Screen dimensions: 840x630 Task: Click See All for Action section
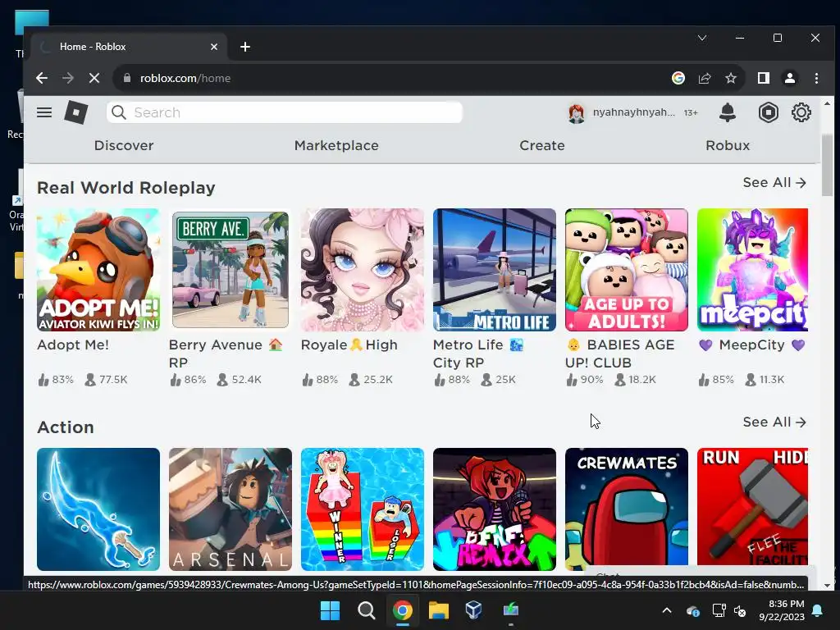(x=774, y=422)
